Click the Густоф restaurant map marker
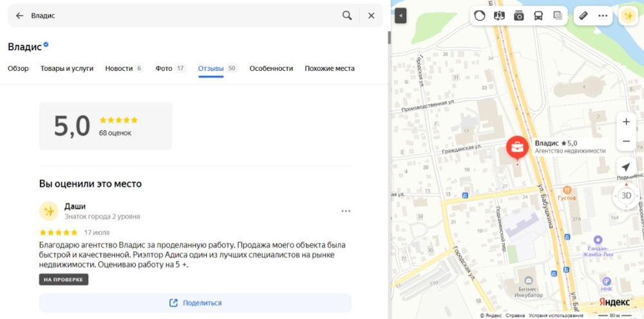The height and width of the screenshot is (319, 644). click(x=567, y=190)
